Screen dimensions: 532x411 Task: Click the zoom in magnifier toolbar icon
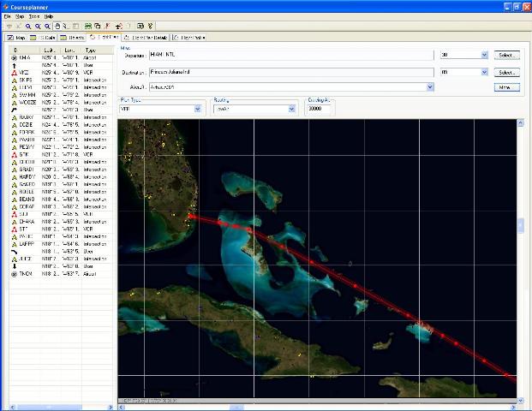point(27,27)
